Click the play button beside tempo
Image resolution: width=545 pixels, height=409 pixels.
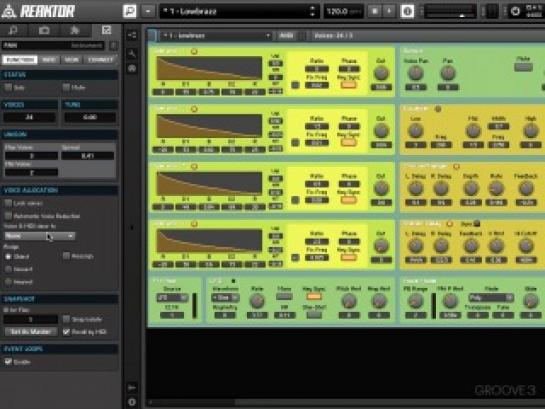[x=389, y=11]
